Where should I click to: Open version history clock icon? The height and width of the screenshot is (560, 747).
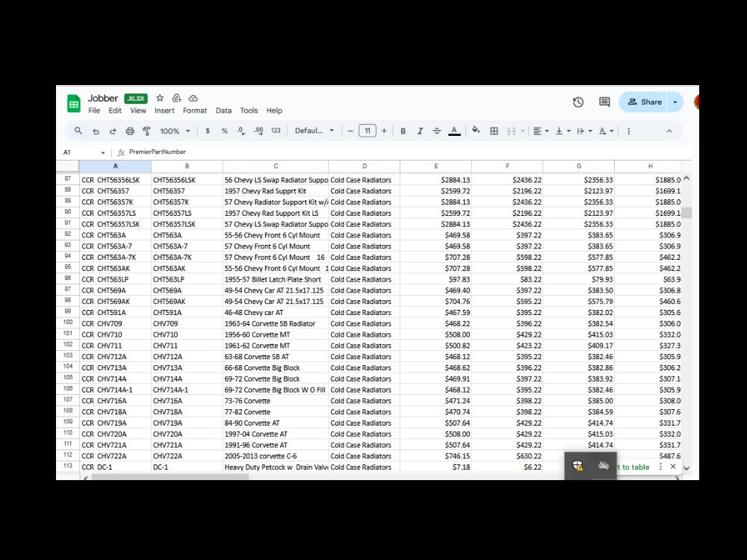point(578,102)
